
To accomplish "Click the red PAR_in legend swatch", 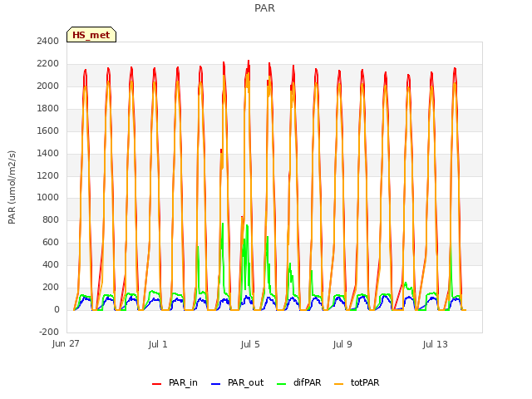I will (156, 383).
